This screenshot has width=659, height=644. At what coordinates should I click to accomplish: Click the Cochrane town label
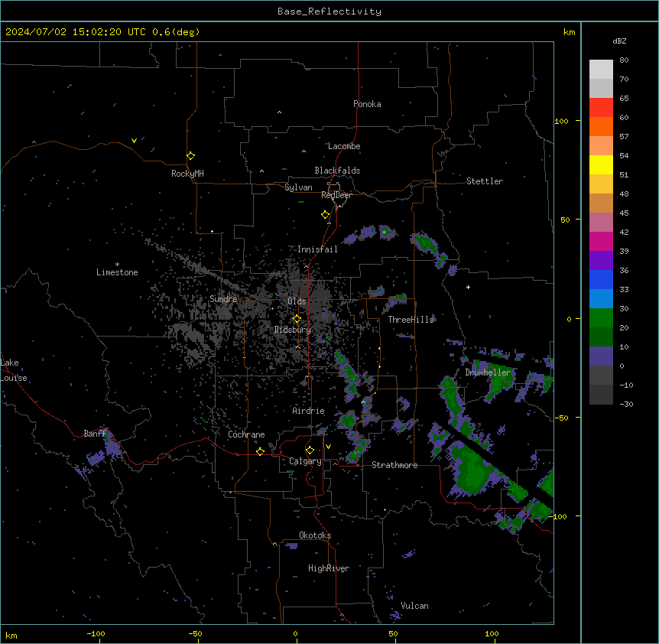click(x=246, y=434)
